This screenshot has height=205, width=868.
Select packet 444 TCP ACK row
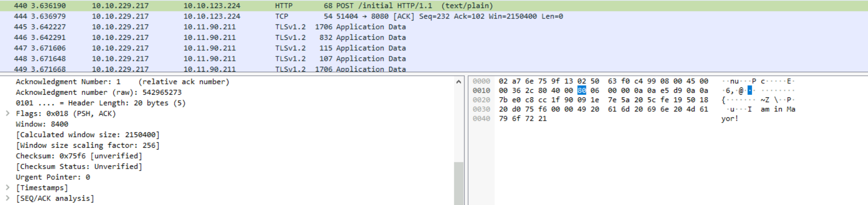pyautogui.click(x=249, y=16)
